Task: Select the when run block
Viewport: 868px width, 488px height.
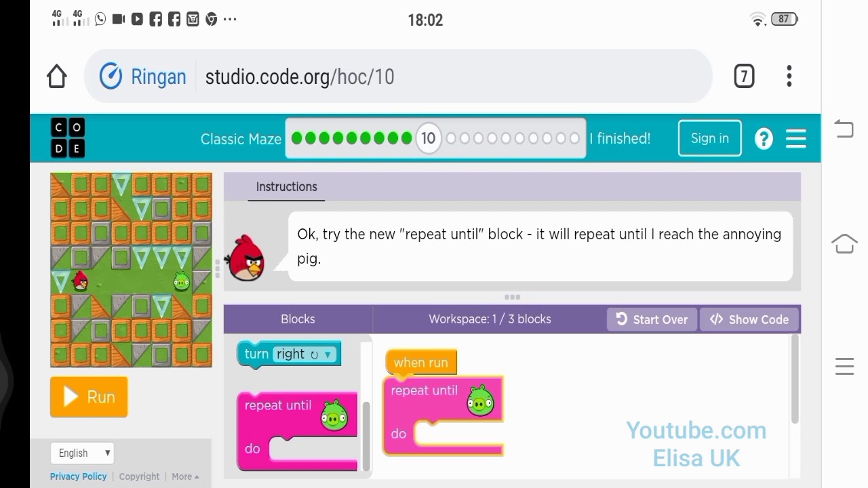Action: point(421,363)
